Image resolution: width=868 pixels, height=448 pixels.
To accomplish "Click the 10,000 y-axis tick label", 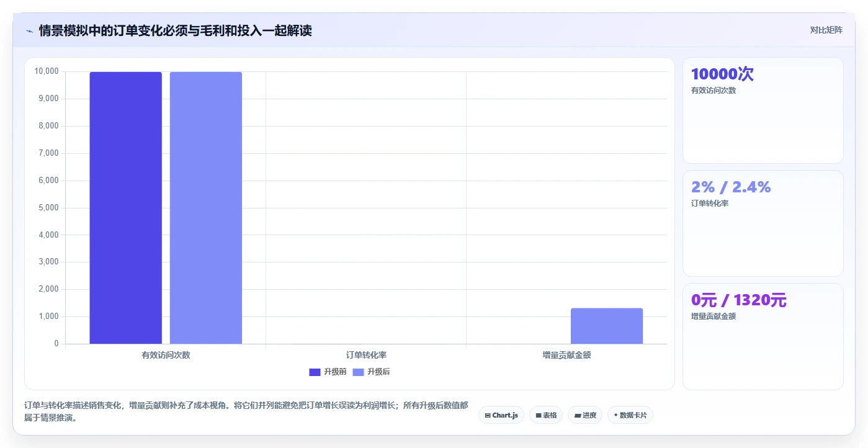I will click(47, 71).
